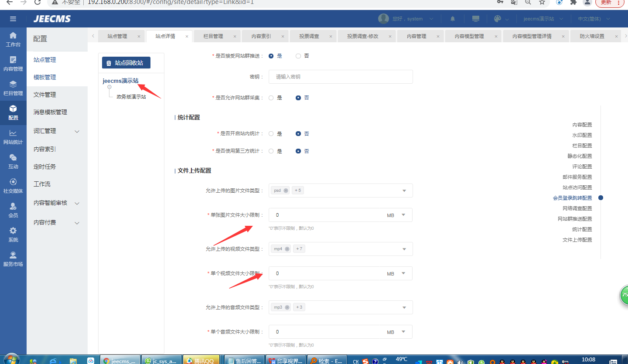Open the notification bell
Viewport: 628px width, 364px height.
point(453,19)
